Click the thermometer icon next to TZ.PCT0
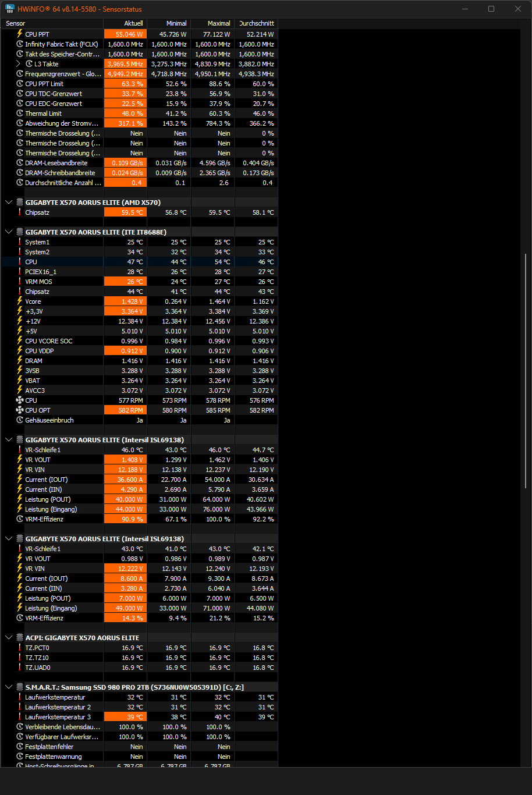Viewport: 532px width, 795px height. click(20, 648)
